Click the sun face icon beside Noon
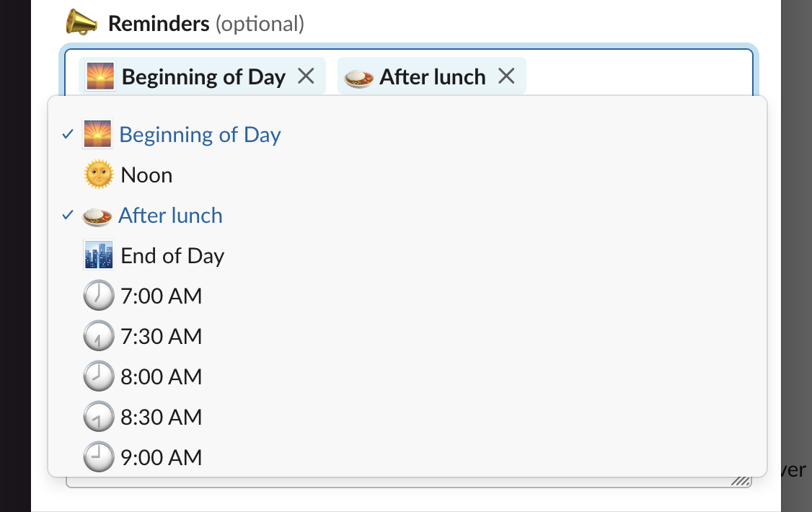This screenshot has height=512, width=812. pos(98,175)
